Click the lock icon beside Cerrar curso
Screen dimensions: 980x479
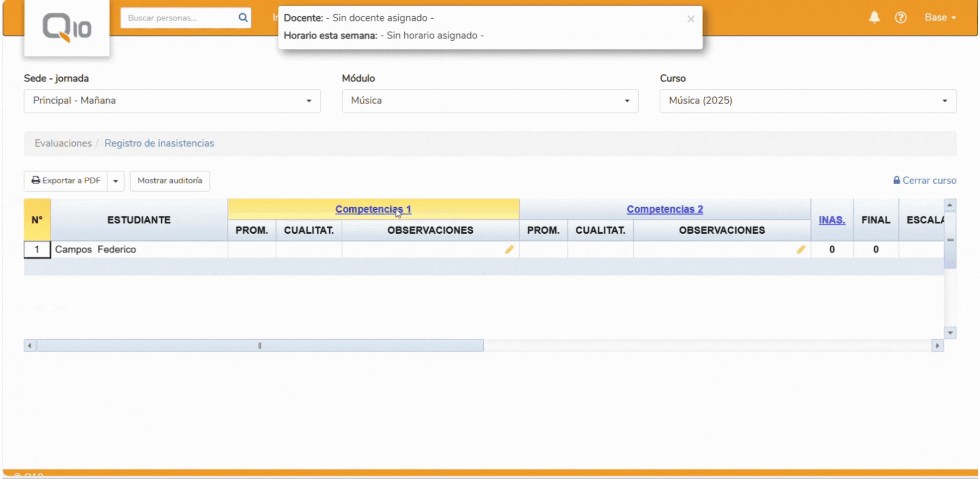pos(896,181)
